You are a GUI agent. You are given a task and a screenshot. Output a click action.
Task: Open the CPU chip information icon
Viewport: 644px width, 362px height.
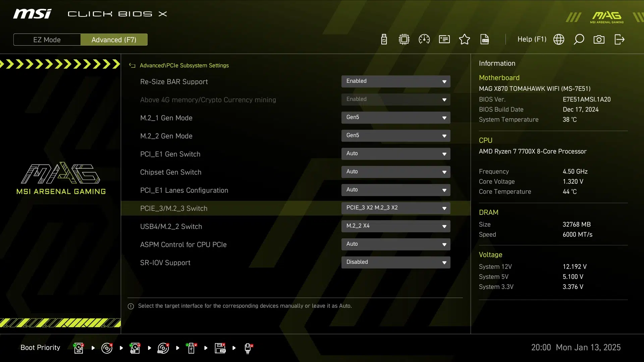point(404,40)
